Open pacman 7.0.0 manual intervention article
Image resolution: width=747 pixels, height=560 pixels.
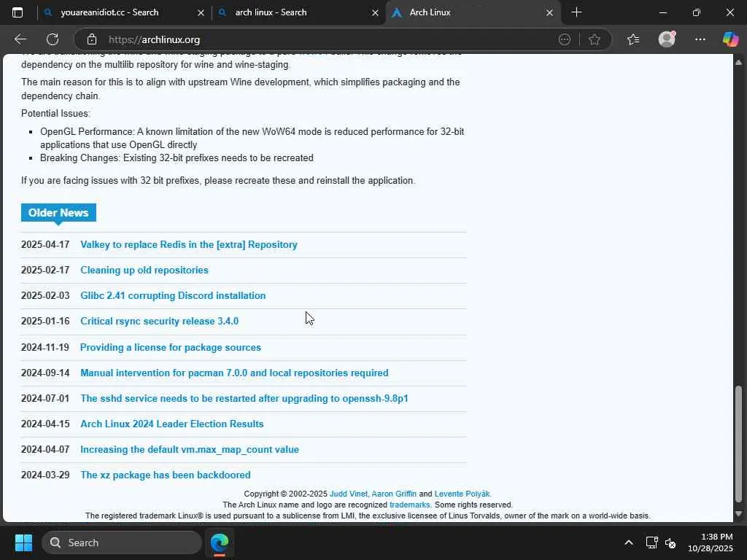pos(234,373)
